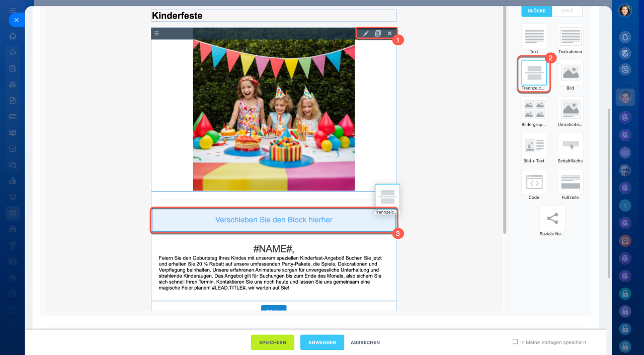
Task: Open the chat bubbles icon in left sidebar
Action: click(x=13, y=165)
